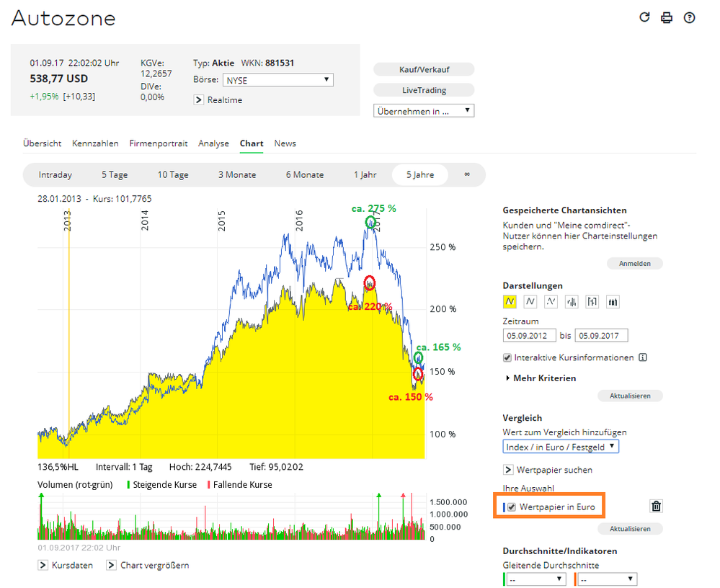720x588 pixels.
Task: Open the News tab
Action: pyautogui.click(x=285, y=143)
